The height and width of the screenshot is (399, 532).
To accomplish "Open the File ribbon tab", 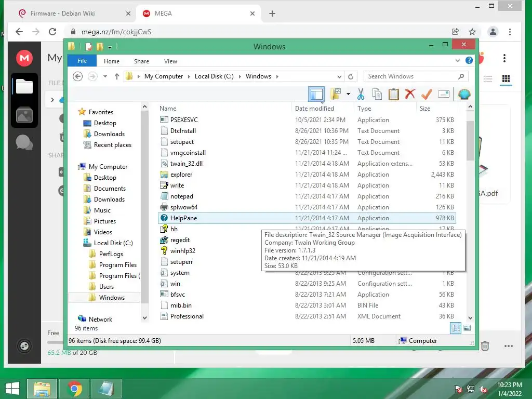I will [82, 61].
